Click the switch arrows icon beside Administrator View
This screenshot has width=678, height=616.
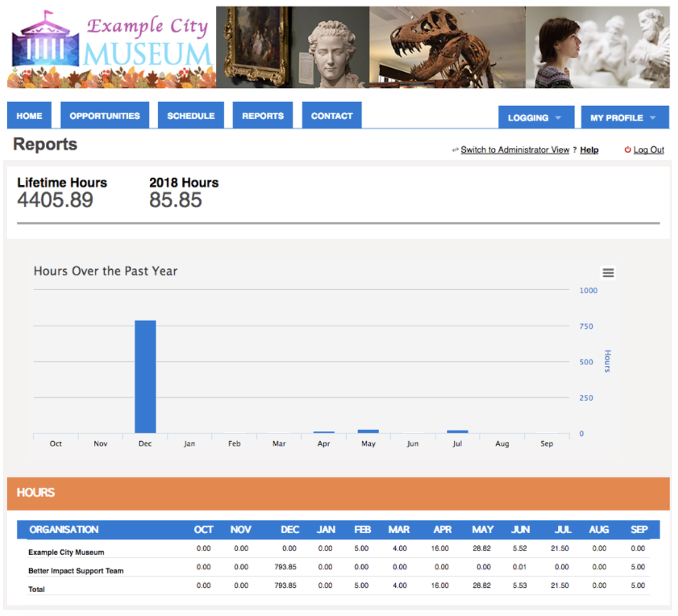coord(455,150)
